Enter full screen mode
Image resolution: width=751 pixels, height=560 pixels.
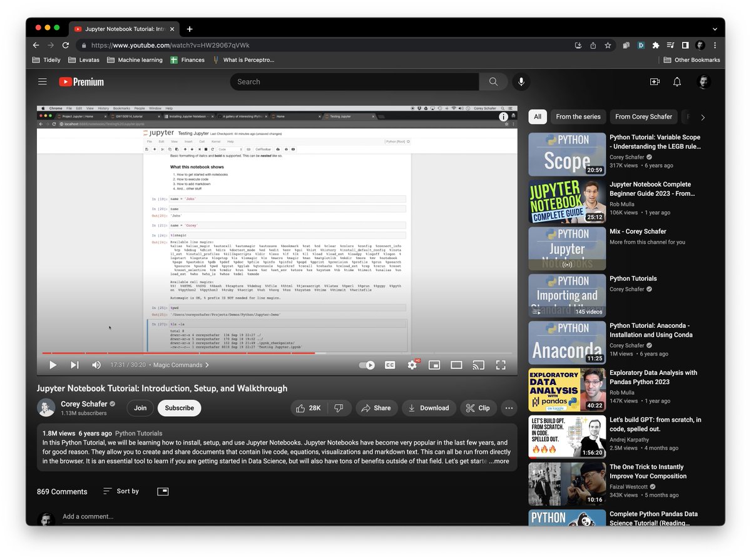(501, 365)
